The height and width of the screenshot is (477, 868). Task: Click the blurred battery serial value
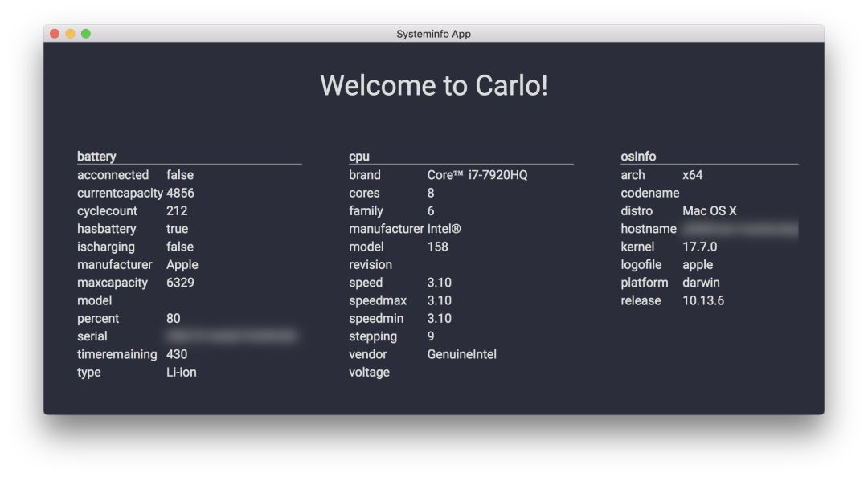[232, 336]
